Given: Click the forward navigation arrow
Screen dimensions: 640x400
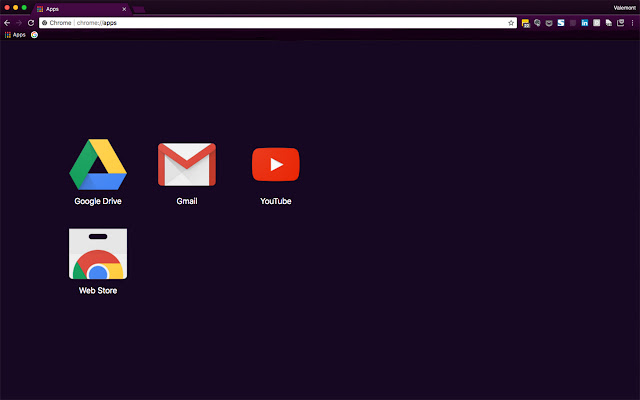Looking at the screenshot, I should [19, 23].
